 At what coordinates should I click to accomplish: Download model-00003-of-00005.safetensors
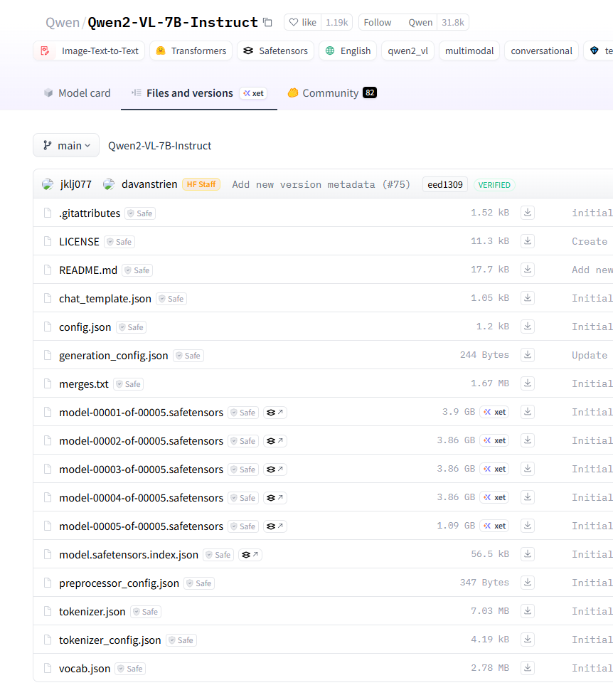(528, 469)
